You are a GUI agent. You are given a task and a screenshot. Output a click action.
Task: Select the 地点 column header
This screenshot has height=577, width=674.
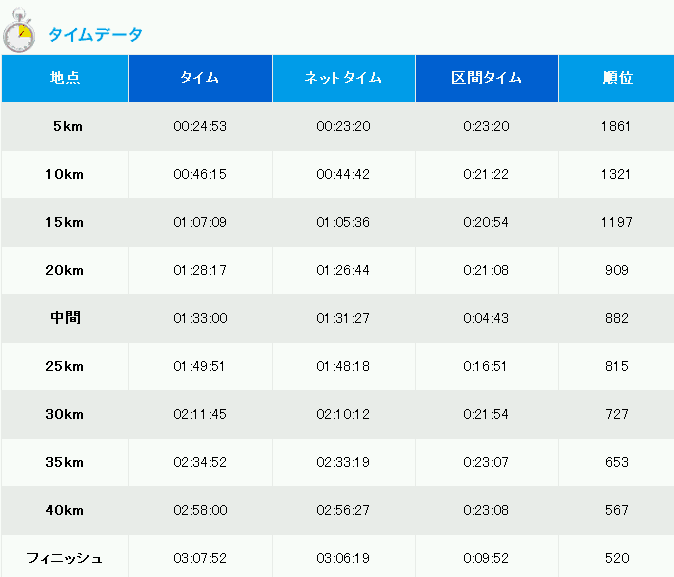(x=65, y=78)
